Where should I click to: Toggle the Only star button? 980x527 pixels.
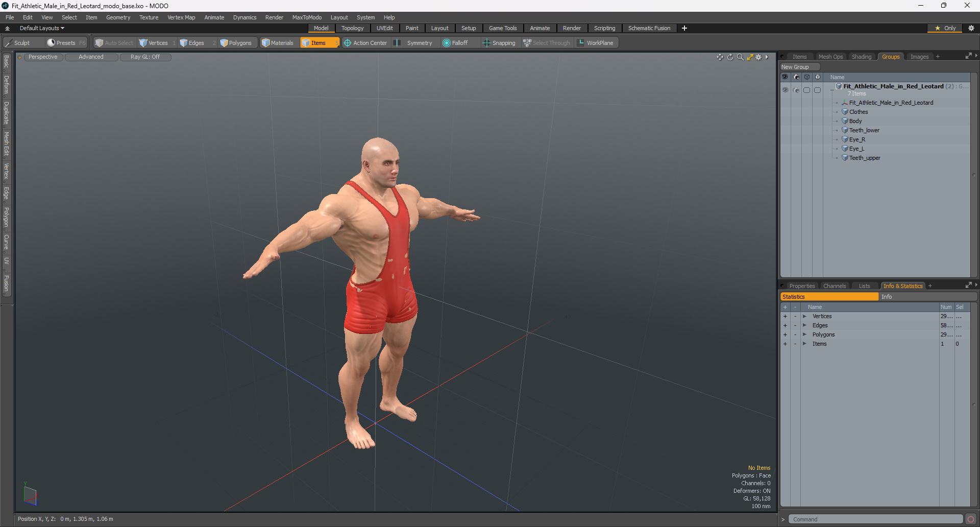click(945, 28)
